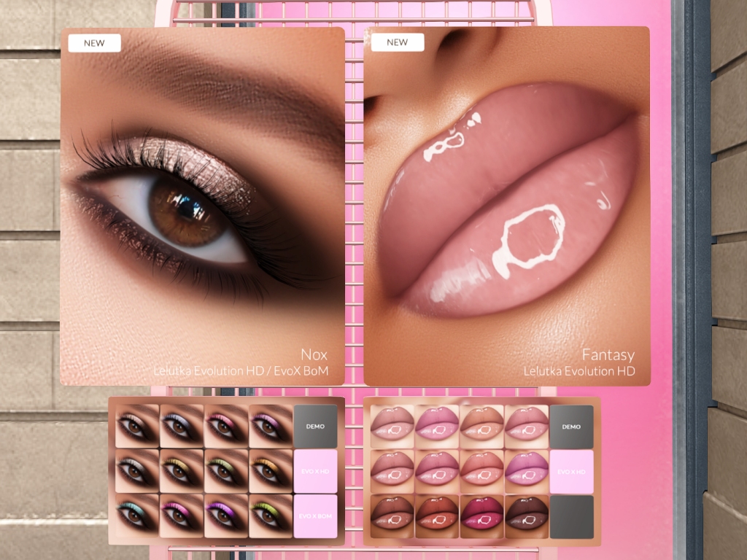The height and width of the screenshot is (560, 747).
Task: Click the blank gray tile on the lips panel
Action: click(571, 517)
